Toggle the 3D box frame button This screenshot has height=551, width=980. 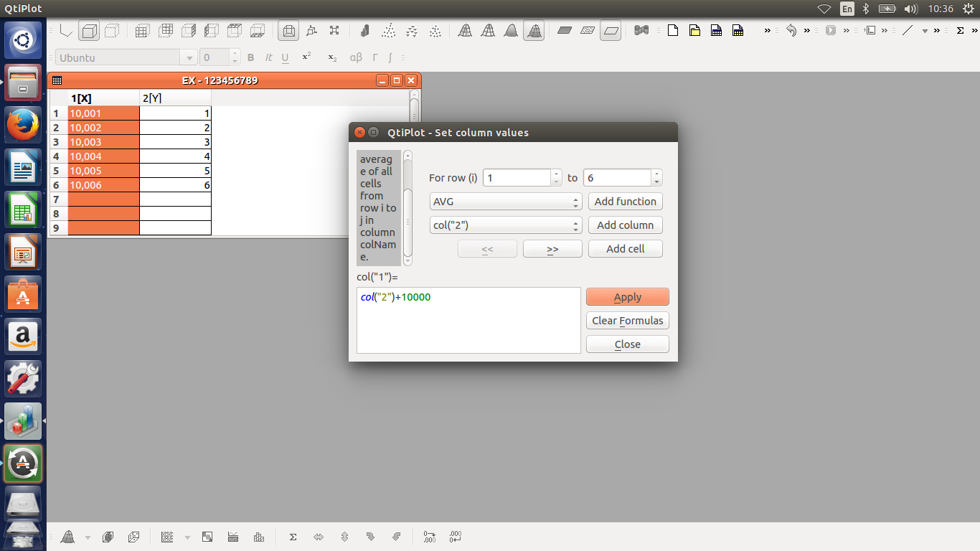[x=89, y=30]
